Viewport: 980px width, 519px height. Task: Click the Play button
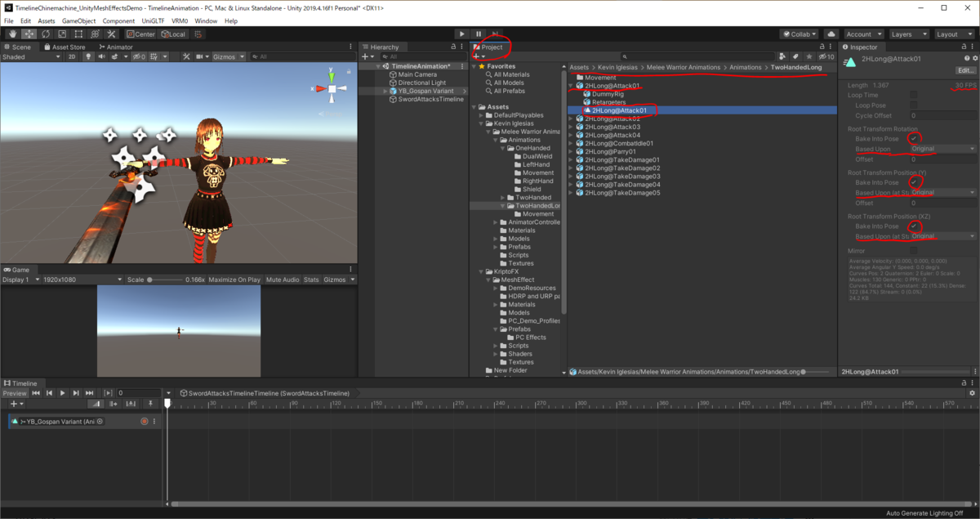pyautogui.click(x=462, y=34)
